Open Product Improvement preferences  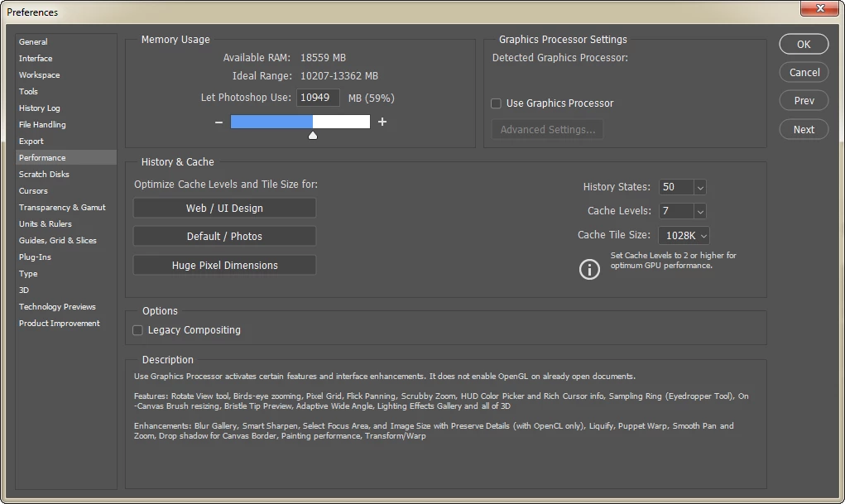pyautogui.click(x=65, y=324)
